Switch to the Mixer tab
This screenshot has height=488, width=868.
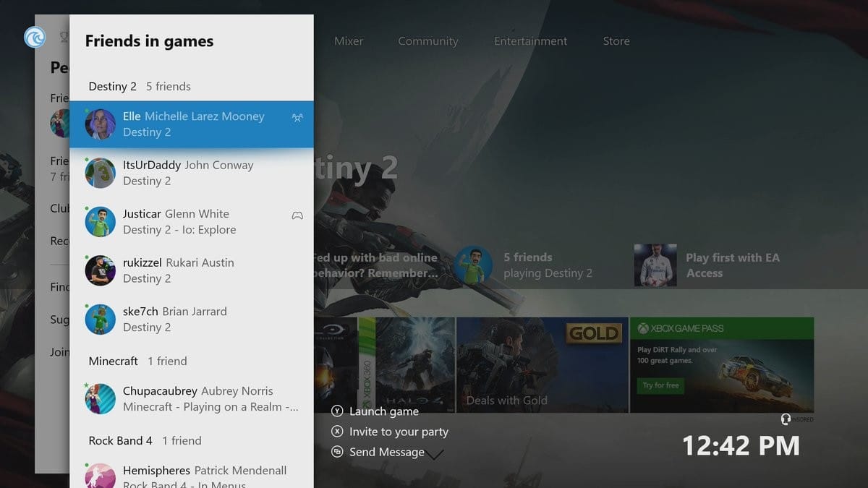[349, 41]
